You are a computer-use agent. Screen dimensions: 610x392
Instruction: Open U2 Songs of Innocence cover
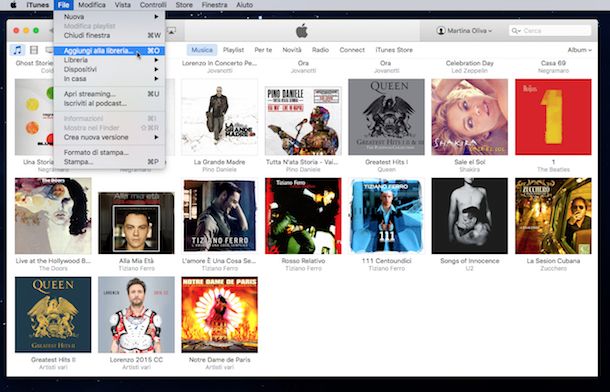point(470,216)
